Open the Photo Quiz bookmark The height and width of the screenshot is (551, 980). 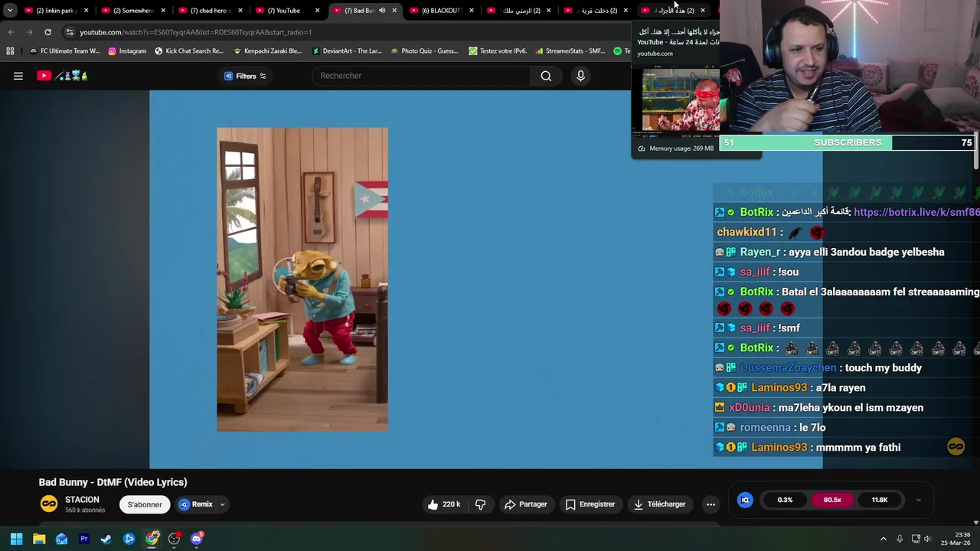424,51
